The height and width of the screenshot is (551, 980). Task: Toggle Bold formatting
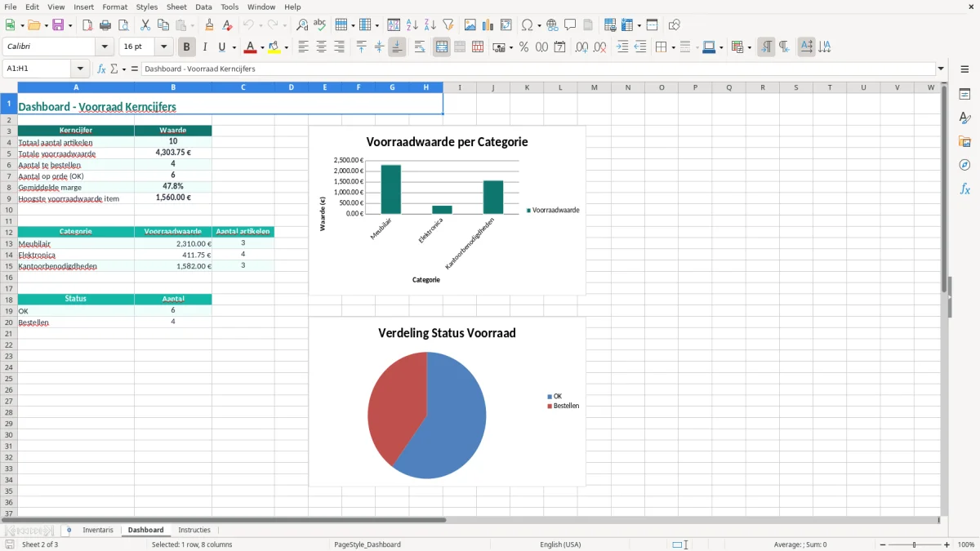[x=187, y=47]
